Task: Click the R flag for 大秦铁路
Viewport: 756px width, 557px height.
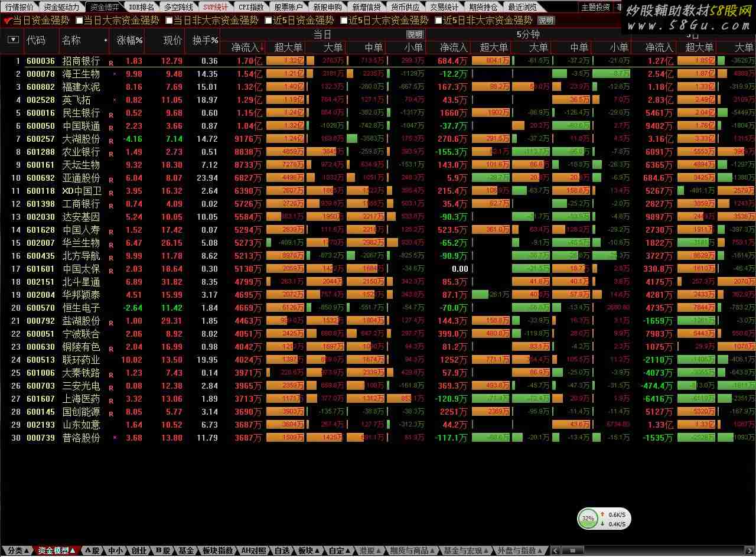Action: coord(111,374)
